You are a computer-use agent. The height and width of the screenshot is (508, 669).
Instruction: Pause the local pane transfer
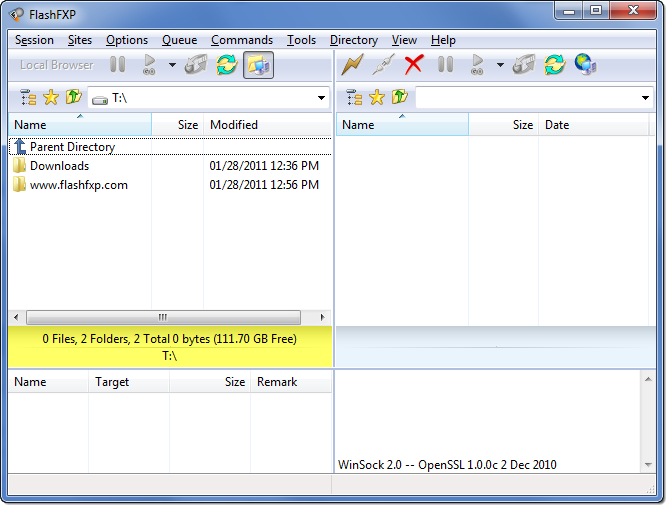pos(117,65)
